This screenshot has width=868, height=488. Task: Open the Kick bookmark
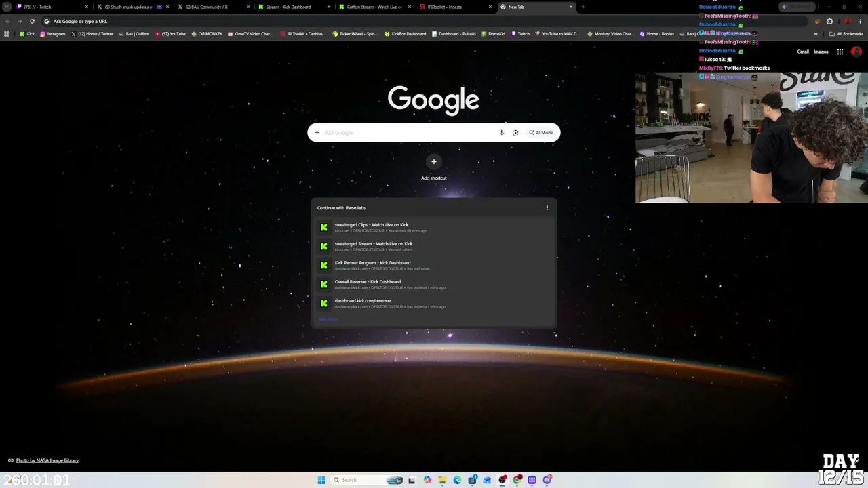(27, 34)
